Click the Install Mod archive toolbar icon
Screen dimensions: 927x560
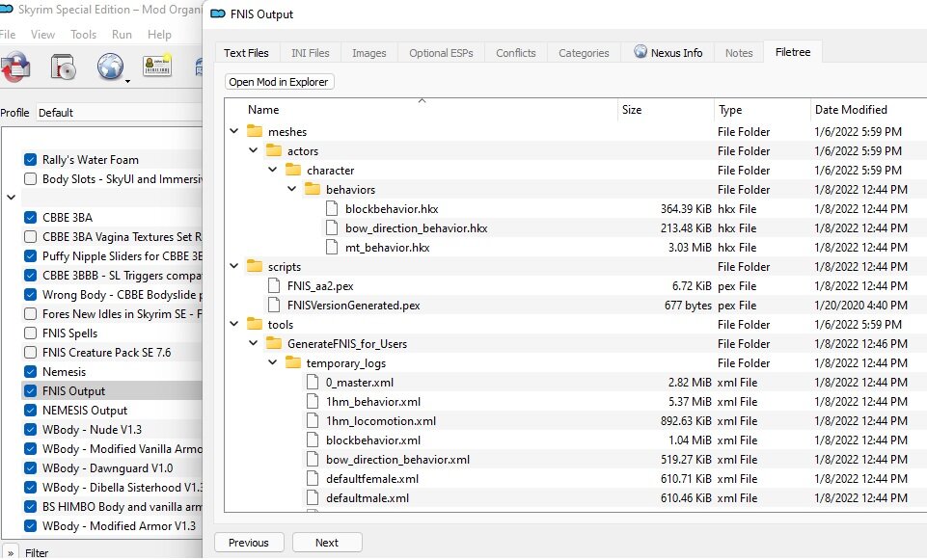tap(15, 67)
